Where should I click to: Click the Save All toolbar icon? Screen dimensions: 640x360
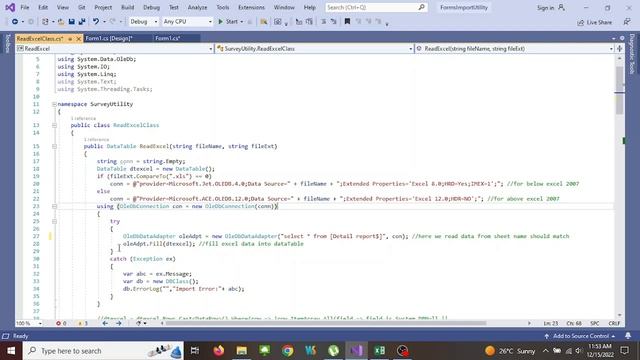82,22
